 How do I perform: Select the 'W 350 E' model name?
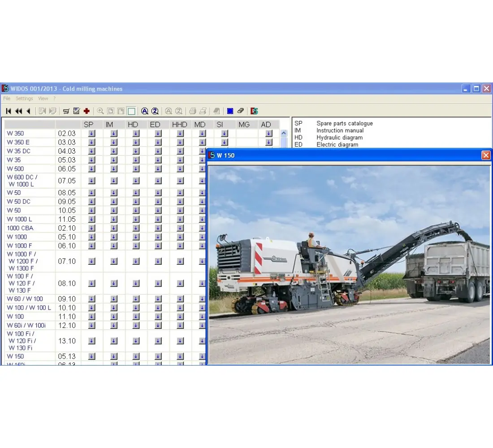(x=18, y=142)
